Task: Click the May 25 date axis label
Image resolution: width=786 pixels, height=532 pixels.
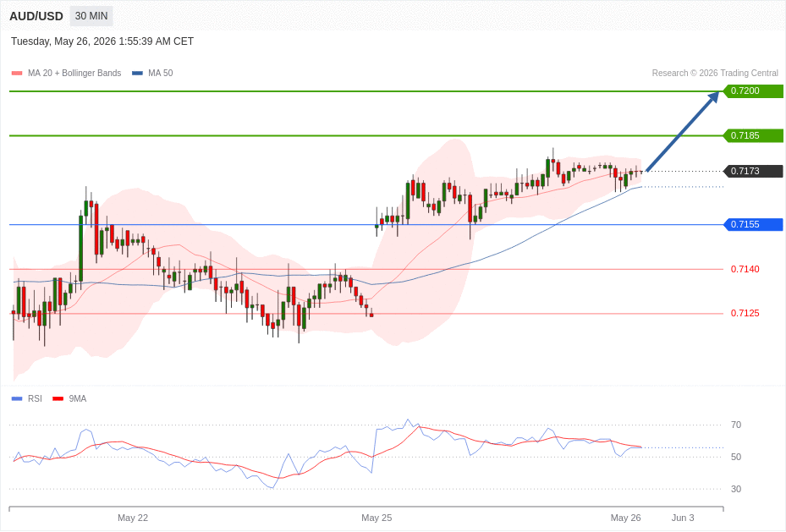Action: [377, 518]
